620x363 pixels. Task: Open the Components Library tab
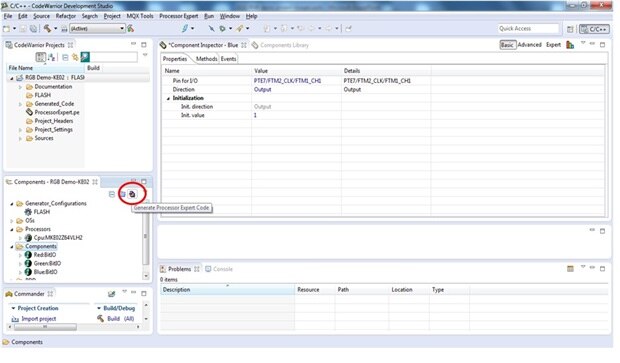coord(280,45)
